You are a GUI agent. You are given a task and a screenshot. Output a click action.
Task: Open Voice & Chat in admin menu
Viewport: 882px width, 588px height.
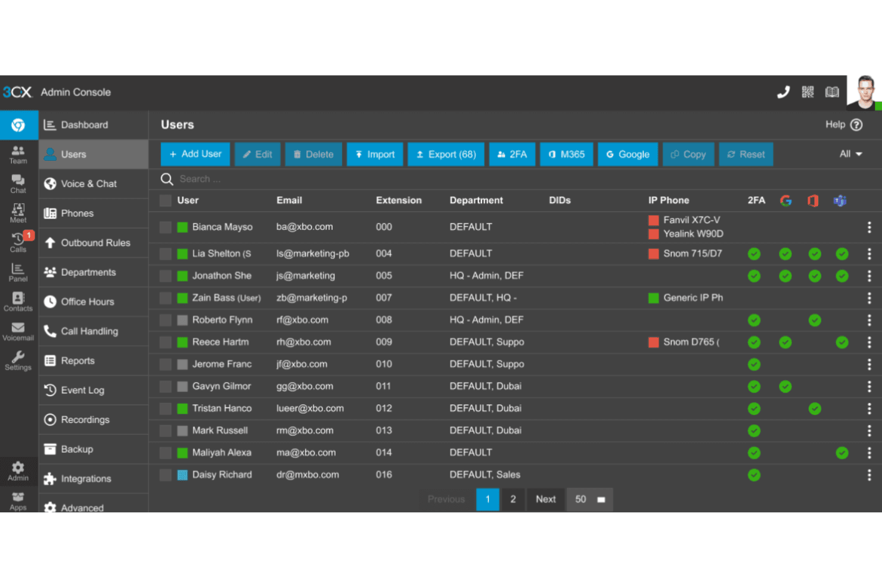pos(94,184)
